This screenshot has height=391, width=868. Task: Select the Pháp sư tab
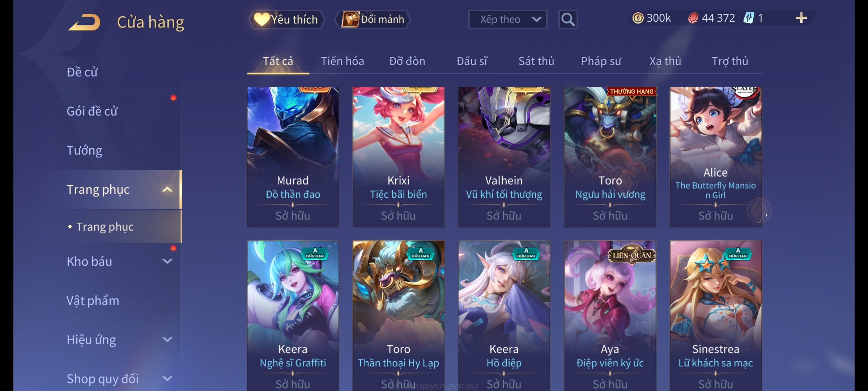601,61
